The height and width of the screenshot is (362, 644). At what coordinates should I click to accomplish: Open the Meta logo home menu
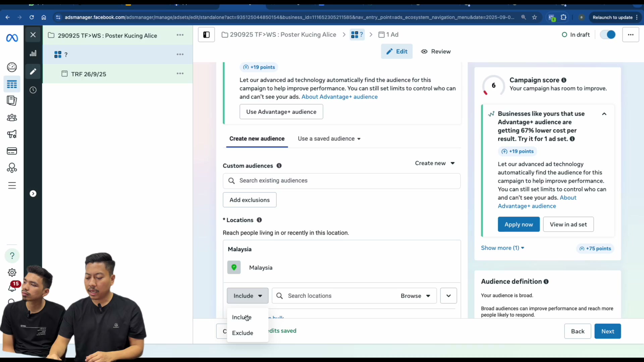point(12,38)
